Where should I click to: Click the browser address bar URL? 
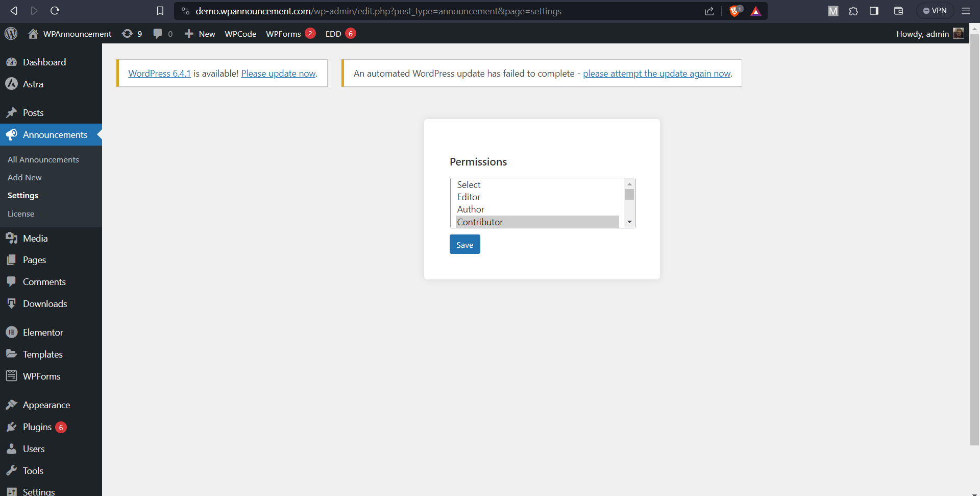click(378, 11)
